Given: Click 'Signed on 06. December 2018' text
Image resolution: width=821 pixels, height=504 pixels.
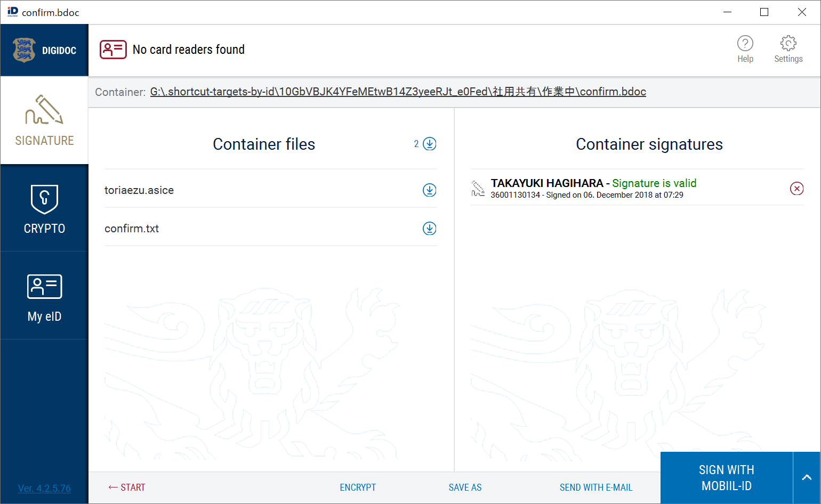Looking at the screenshot, I should tap(615, 195).
